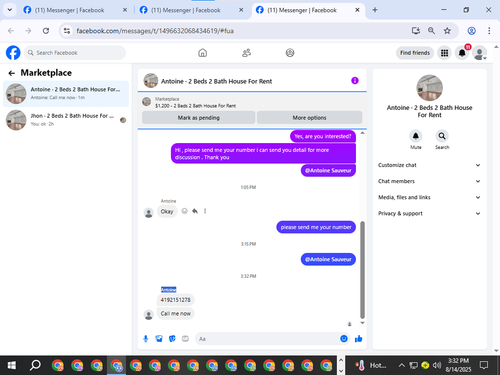Switch to second Messenger tab
Viewport: 500px width, 375px height.
click(x=191, y=10)
